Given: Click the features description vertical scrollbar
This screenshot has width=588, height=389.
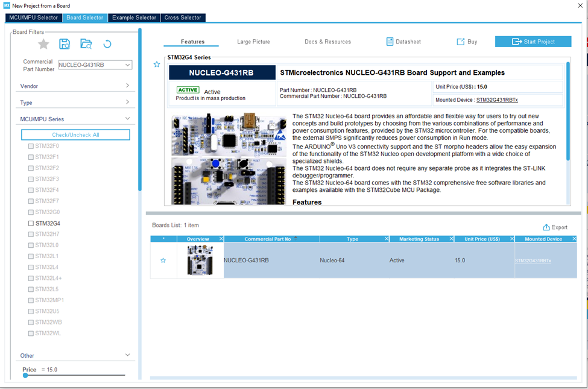Looking at the screenshot, I should click(x=567, y=112).
